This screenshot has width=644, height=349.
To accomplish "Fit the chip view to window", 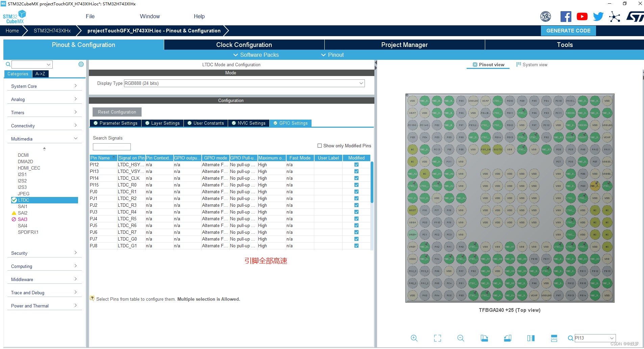I will click(437, 338).
